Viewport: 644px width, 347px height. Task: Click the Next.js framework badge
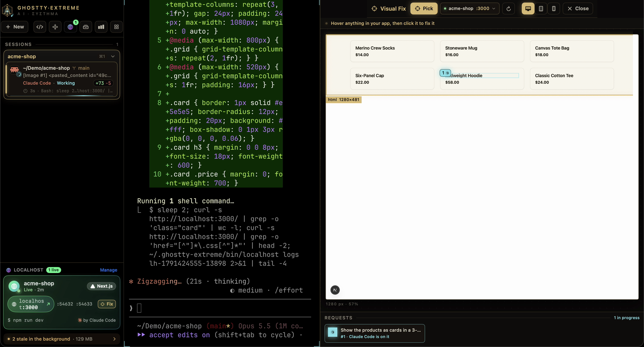101,286
